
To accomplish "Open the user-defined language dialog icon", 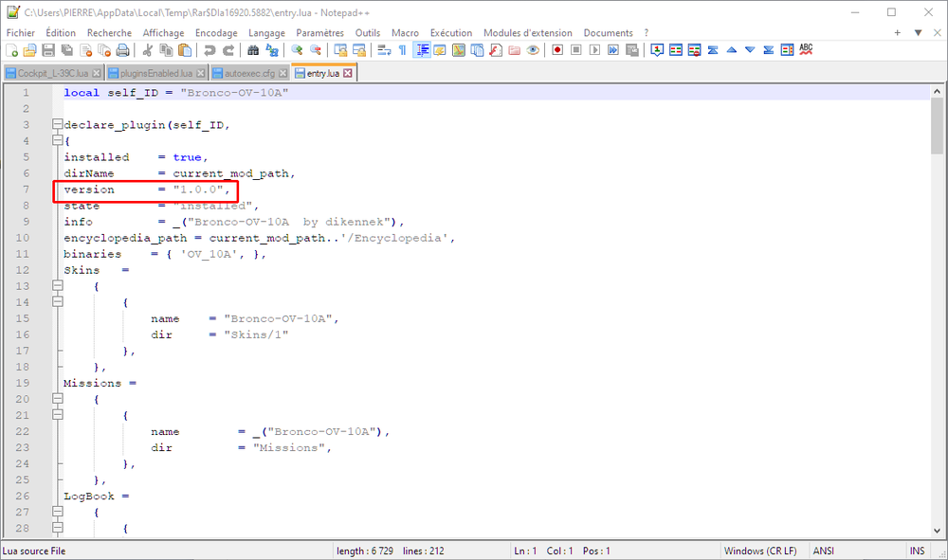I will [x=440, y=50].
